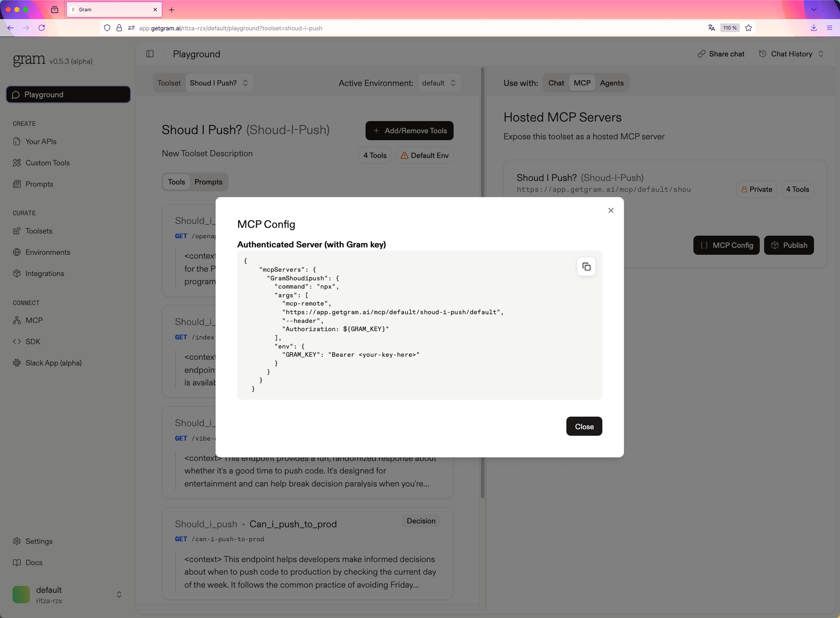
Task: Open the browser hamburger menu
Action: (830, 28)
